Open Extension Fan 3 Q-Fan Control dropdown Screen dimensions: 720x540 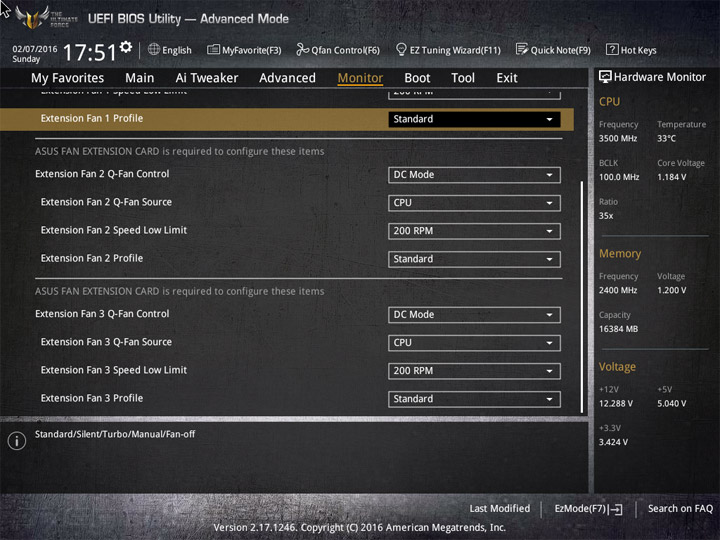[474, 315]
